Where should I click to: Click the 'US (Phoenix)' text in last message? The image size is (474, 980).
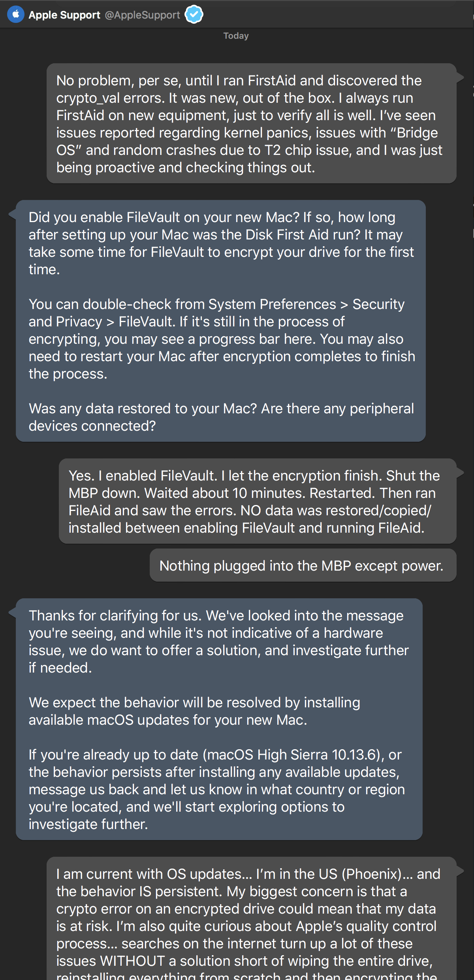[360, 874]
